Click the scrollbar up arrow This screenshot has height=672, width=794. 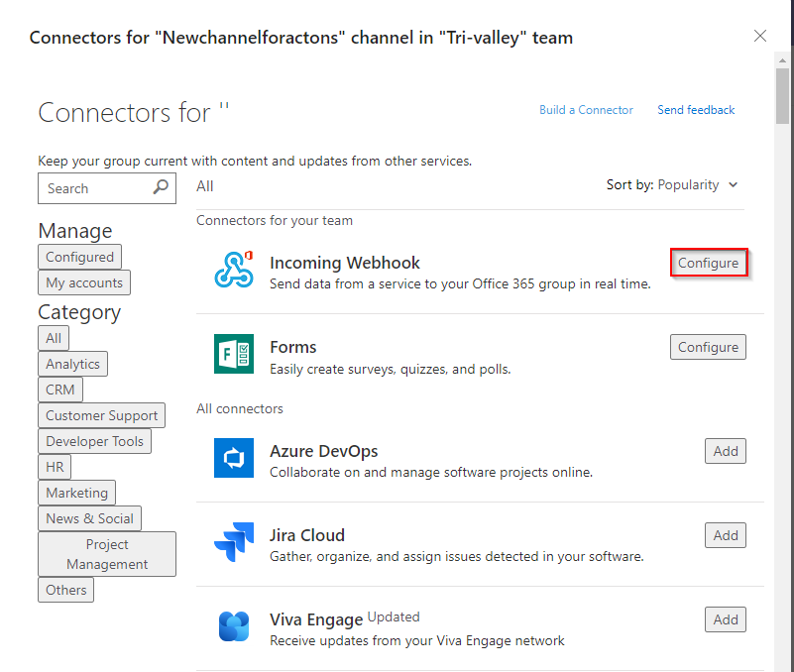pos(782,60)
